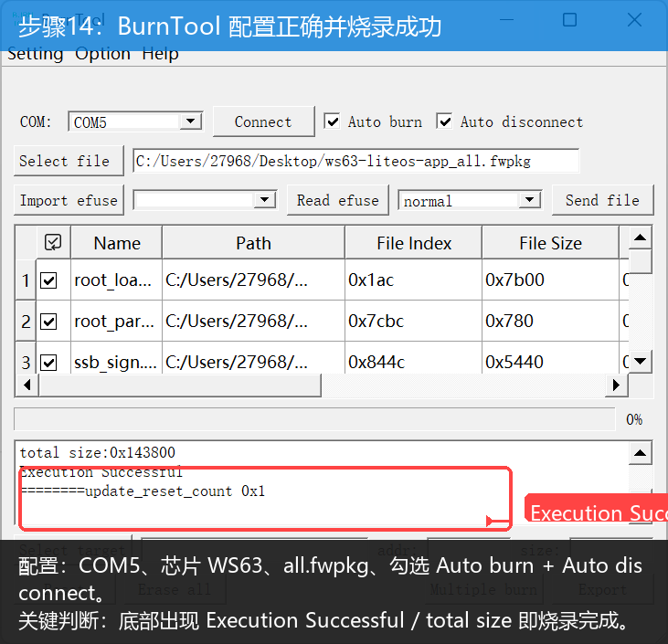The height and width of the screenshot is (644, 668).
Task: Open the Option menu
Action: [102, 54]
